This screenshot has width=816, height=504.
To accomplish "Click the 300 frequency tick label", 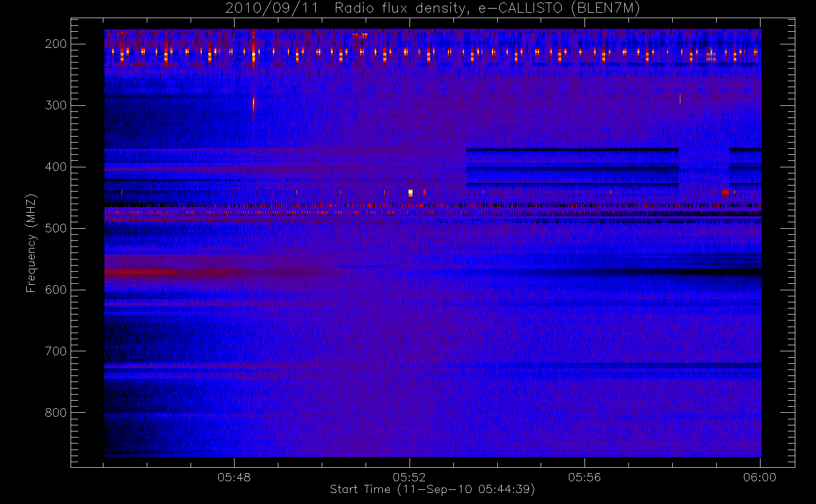I will click(56, 105).
